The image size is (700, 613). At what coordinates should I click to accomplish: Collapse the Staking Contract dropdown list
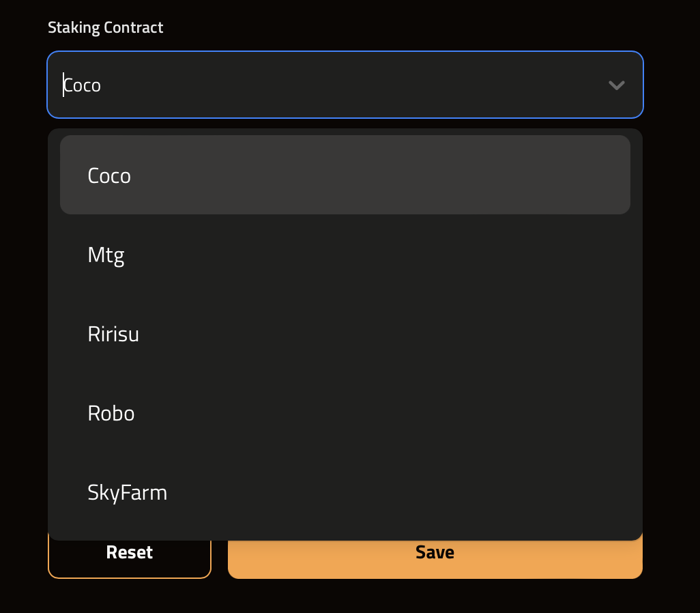(616, 85)
